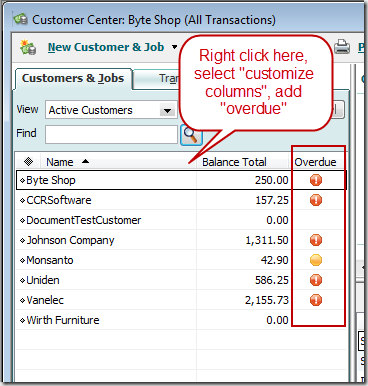Click the New Customer & Job link

[106, 47]
